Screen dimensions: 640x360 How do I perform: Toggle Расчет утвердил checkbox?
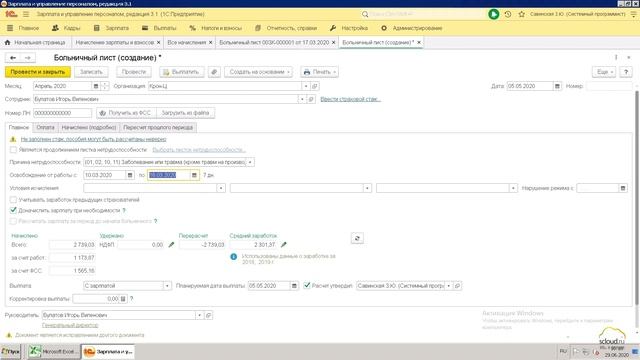coord(307,286)
